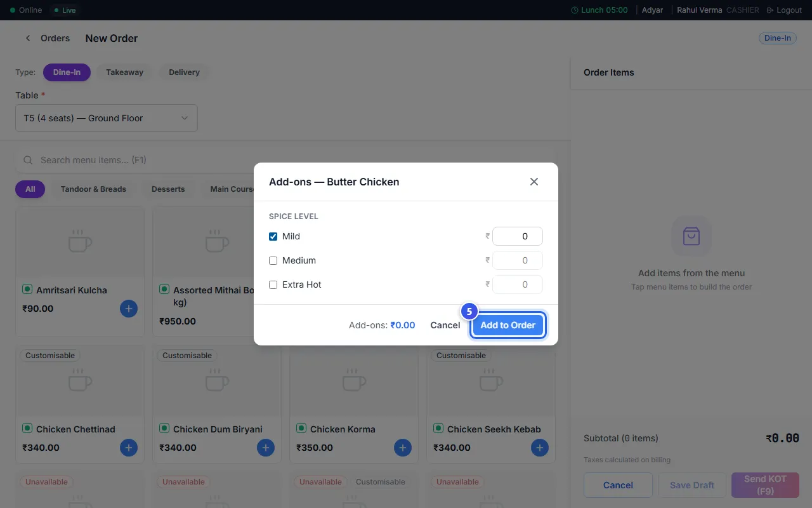812x508 pixels.
Task: Click the Mild price input field
Action: pos(518,236)
